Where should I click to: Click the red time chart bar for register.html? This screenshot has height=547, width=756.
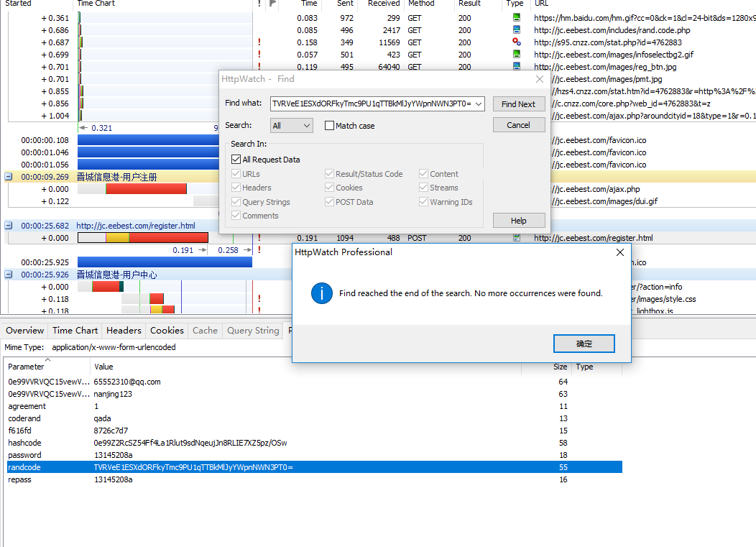(172, 238)
